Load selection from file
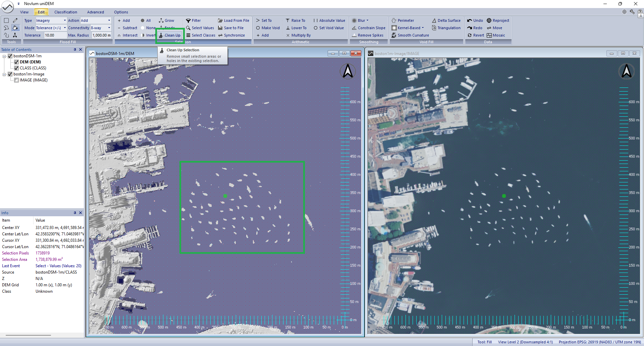 233,20
